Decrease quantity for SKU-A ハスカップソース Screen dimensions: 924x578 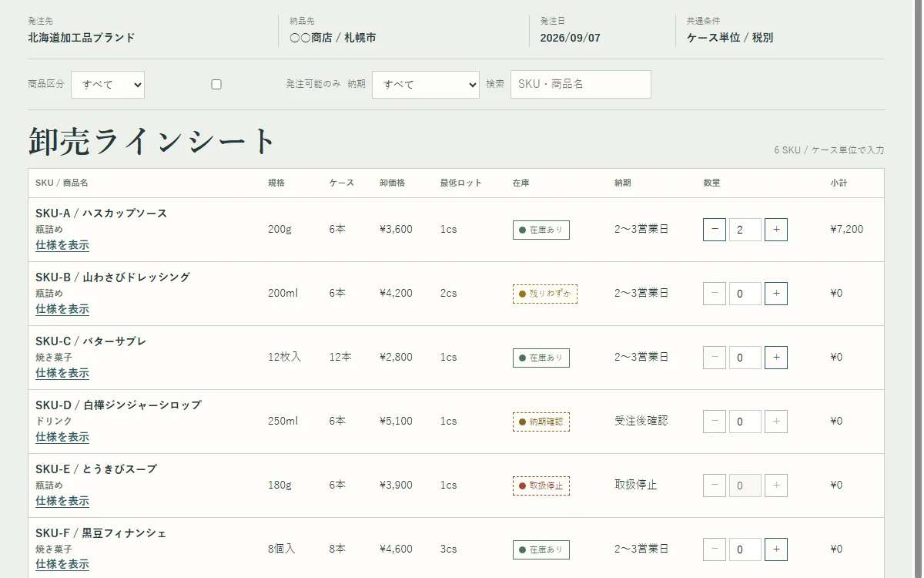[x=715, y=230]
